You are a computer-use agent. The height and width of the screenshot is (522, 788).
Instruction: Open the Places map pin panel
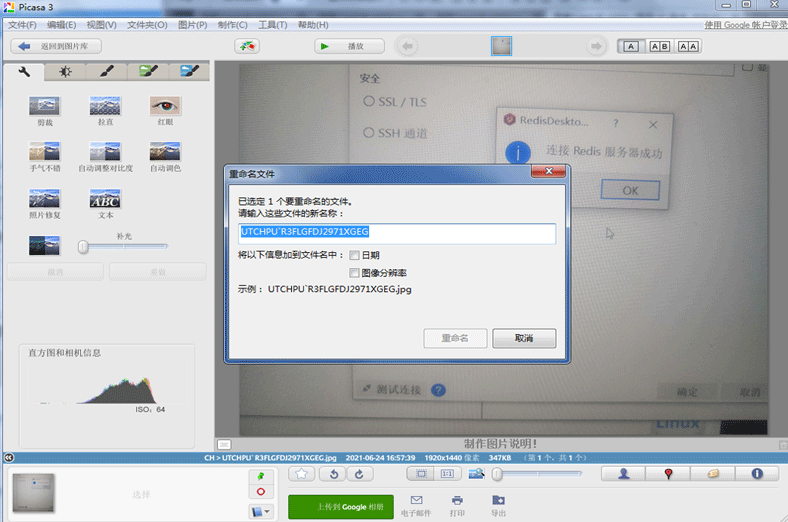coord(668,473)
